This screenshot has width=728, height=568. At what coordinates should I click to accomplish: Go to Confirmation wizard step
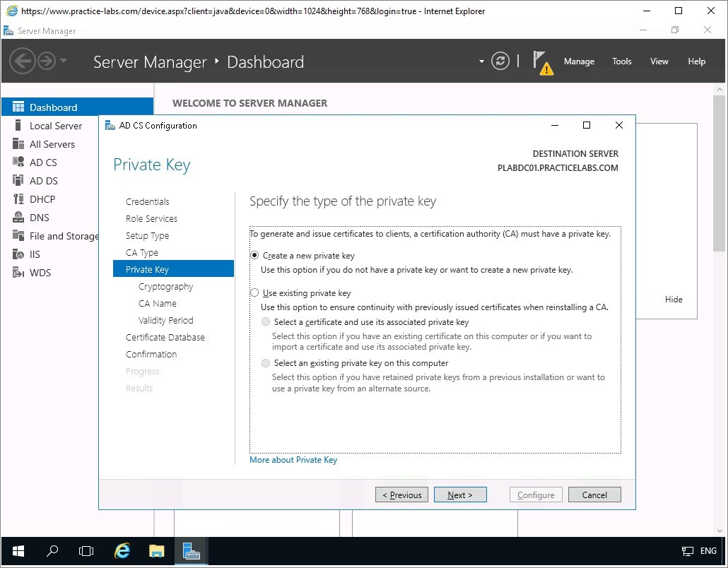click(x=151, y=354)
